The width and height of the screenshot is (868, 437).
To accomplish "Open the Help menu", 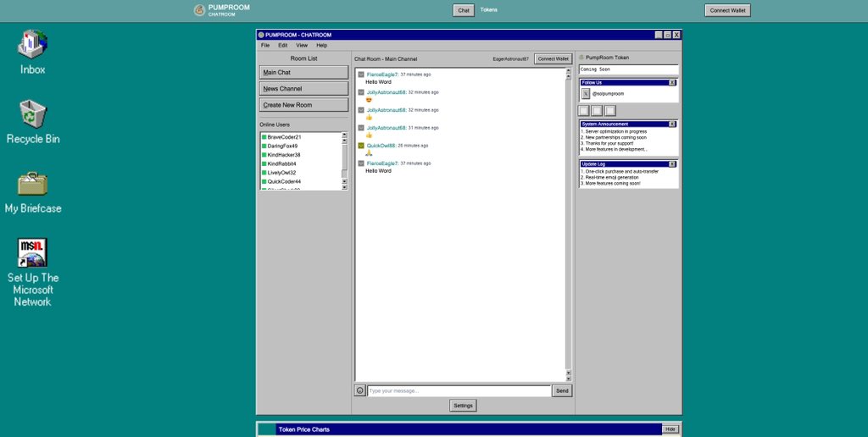I will pyautogui.click(x=321, y=46).
